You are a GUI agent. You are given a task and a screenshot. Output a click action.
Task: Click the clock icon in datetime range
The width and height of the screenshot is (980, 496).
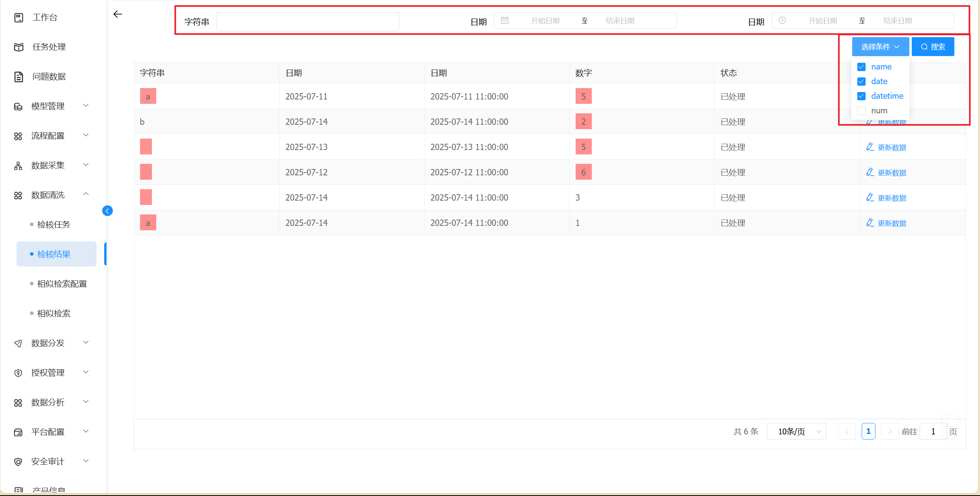click(782, 21)
